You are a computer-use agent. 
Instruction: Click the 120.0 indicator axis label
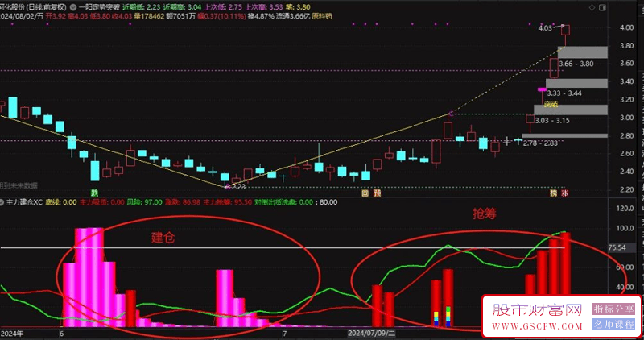point(625,208)
